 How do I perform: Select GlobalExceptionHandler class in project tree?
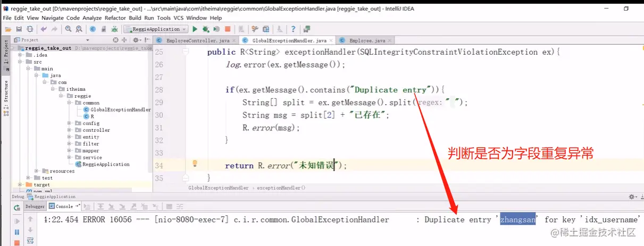tap(117, 109)
